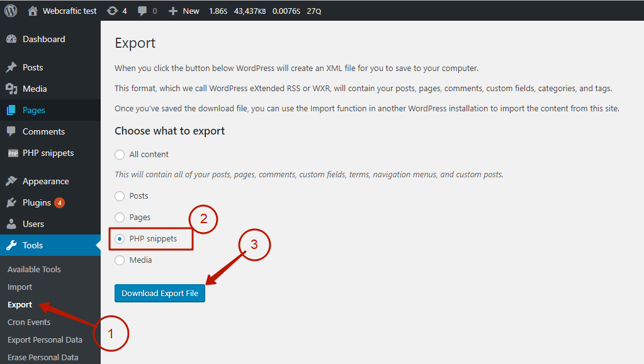
Task: Open the Pages menu in sidebar
Action: pyautogui.click(x=34, y=110)
